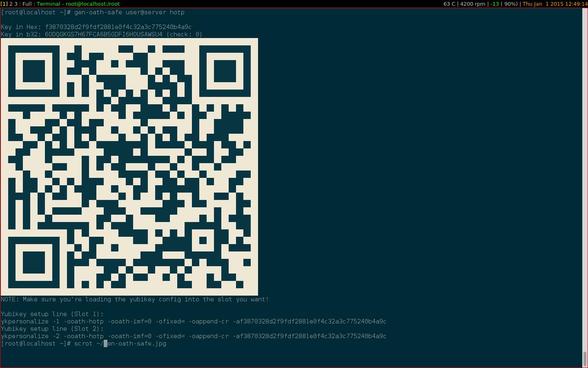Switch to workspace 3 tag
This screenshot has width=588, height=368.
16,4
